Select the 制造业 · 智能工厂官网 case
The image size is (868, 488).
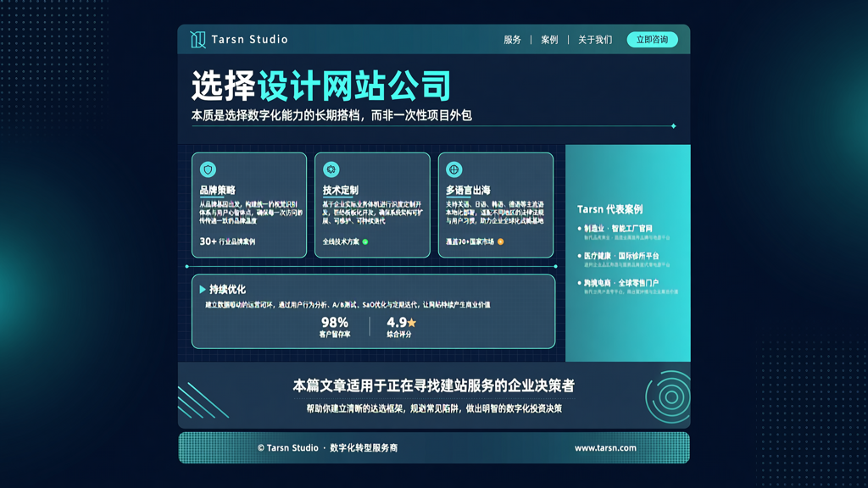(x=618, y=229)
